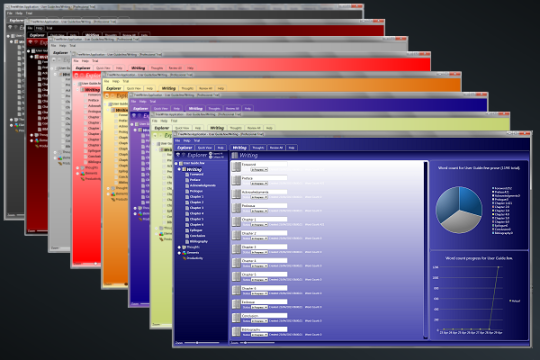Image resolution: width=540 pixels, height=360 pixels.
Task: Select the Review All tab in the pink window
Action: pos(175,68)
